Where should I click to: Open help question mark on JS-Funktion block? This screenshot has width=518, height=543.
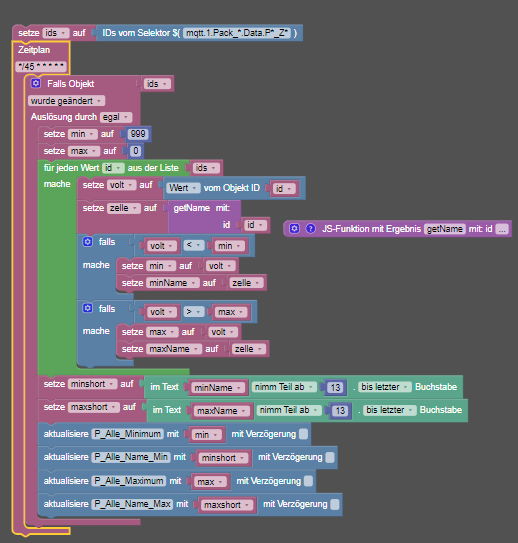(311, 229)
